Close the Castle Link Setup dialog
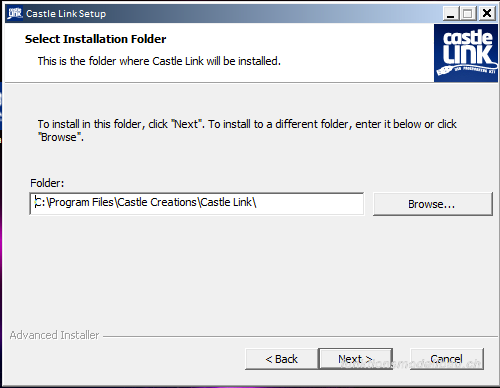 tap(487, 14)
